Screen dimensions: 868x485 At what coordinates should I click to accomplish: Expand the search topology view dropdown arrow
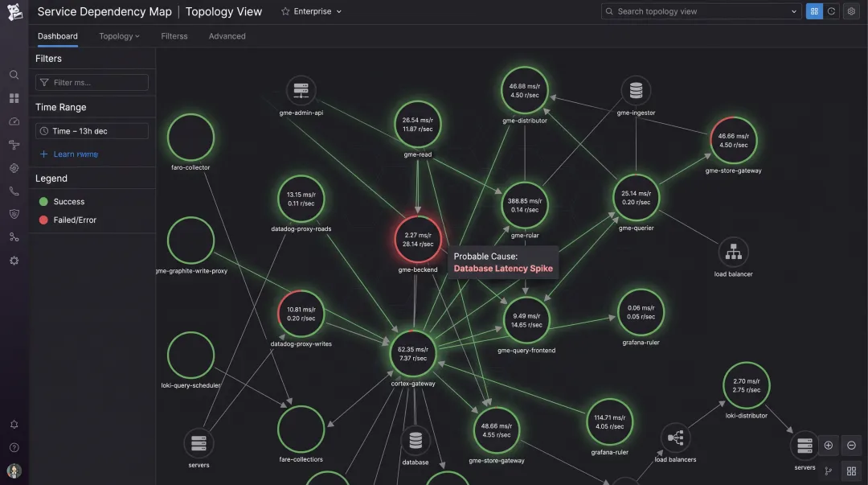point(794,11)
